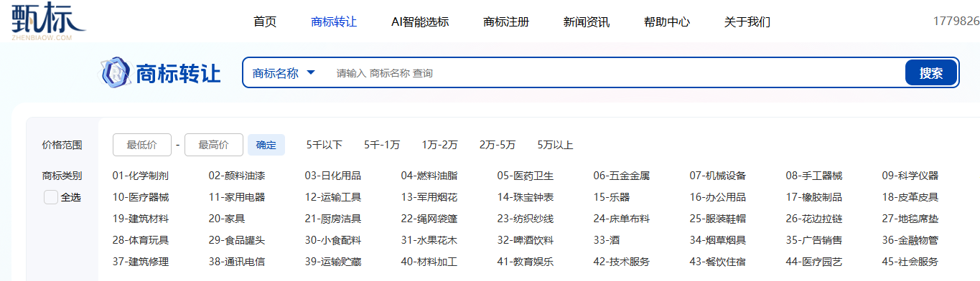Viewport: 980px width, 281px height.
Task: Choose category 32-啤酒饮料
Action: 526,240
